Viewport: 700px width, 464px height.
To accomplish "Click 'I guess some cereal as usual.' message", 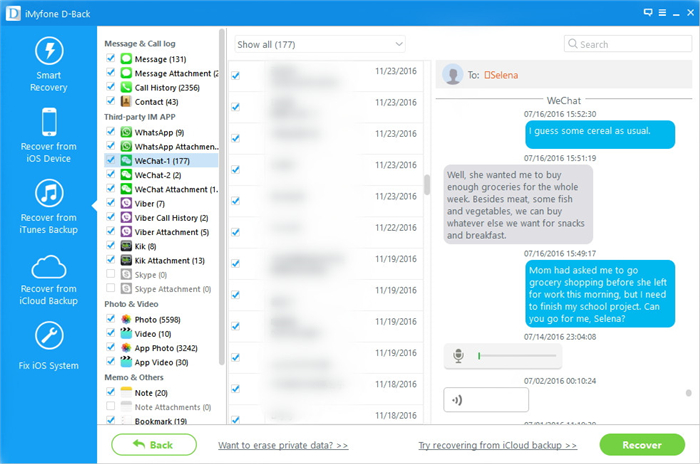I will [600, 134].
